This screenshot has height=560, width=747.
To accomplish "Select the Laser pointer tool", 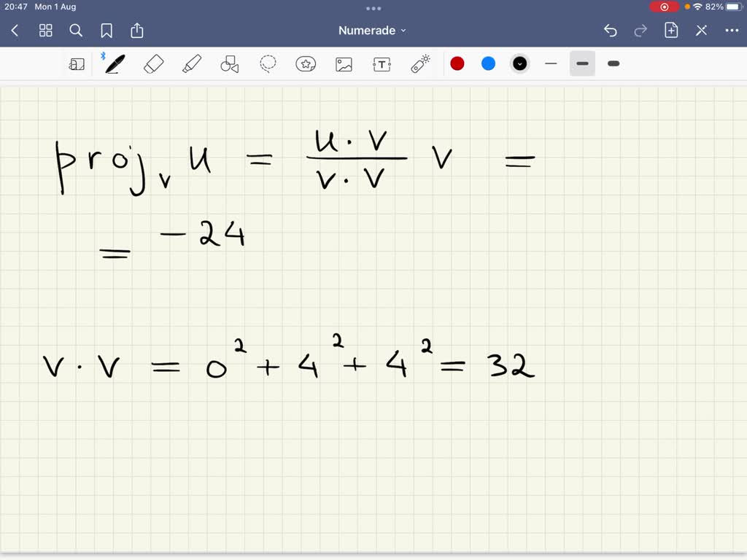I will pyautogui.click(x=420, y=64).
